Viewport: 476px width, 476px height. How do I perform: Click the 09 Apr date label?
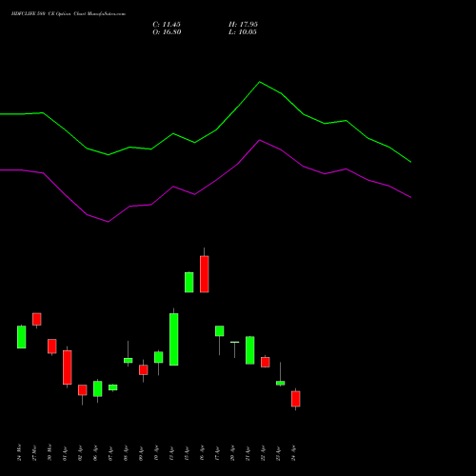click(141, 452)
